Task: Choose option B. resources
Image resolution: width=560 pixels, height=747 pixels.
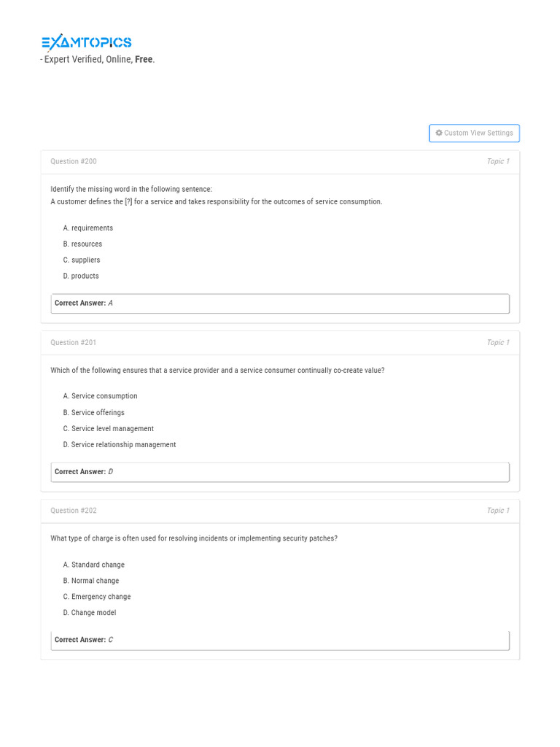Action: [x=82, y=244]
